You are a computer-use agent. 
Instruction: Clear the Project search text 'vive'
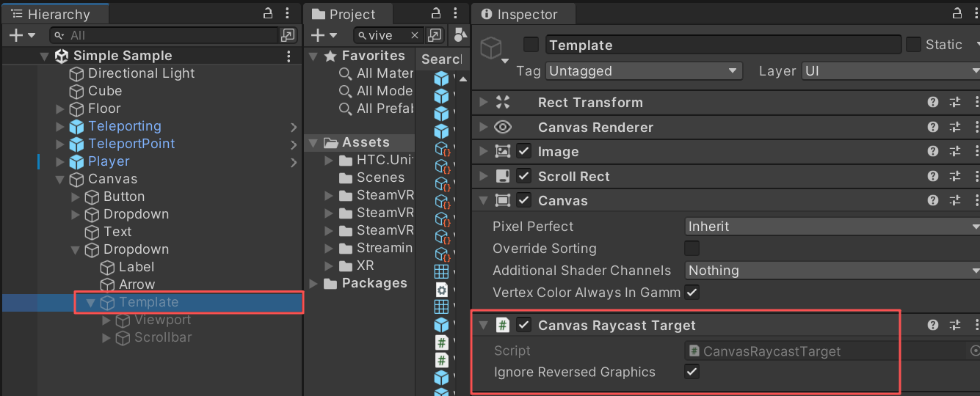pos(415,35)
